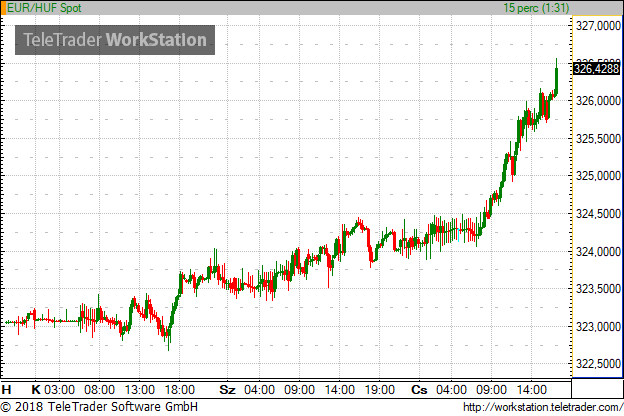Click the Sz day marker on time axis

227,389
